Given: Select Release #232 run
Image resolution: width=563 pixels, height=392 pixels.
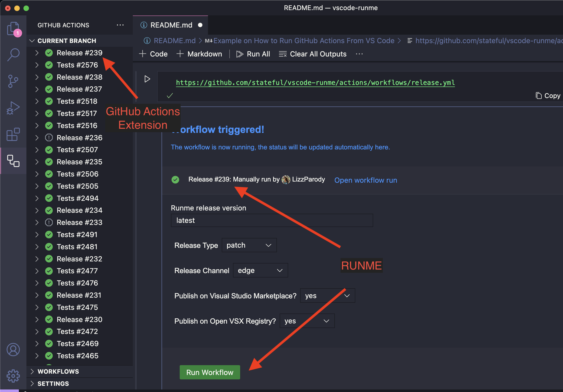Looking at the screenshot, I should tap(79, 259).
